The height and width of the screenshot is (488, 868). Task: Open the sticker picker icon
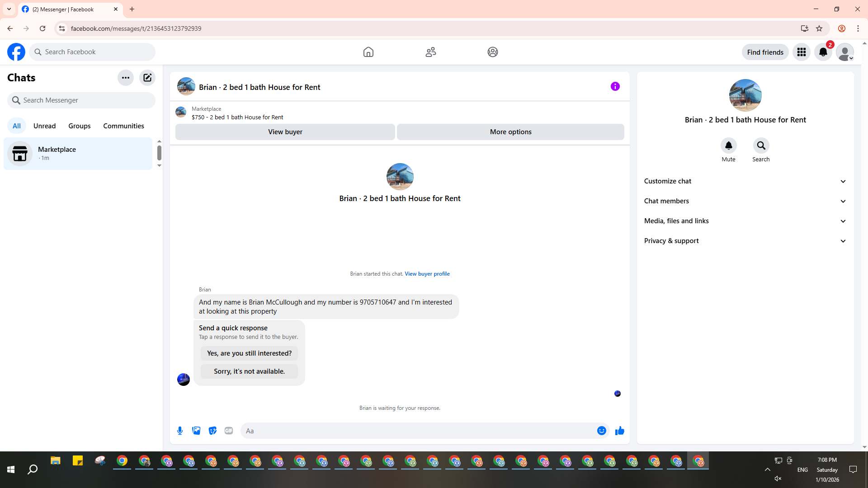point(212,431)
